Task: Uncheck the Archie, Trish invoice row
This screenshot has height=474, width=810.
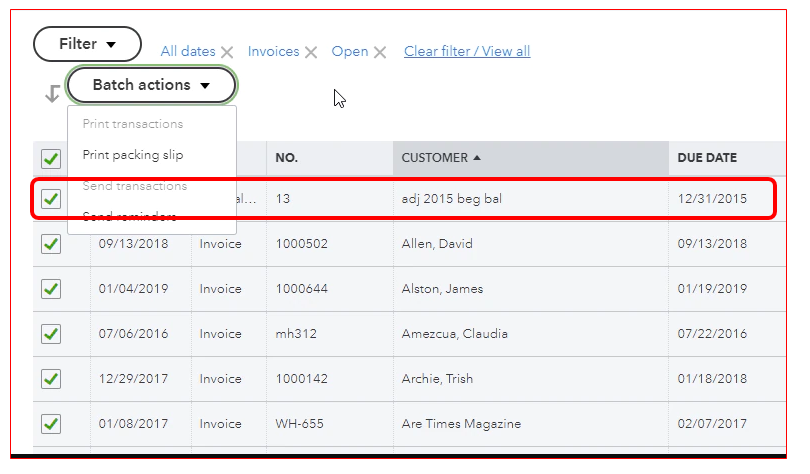Action: point(51,379)
